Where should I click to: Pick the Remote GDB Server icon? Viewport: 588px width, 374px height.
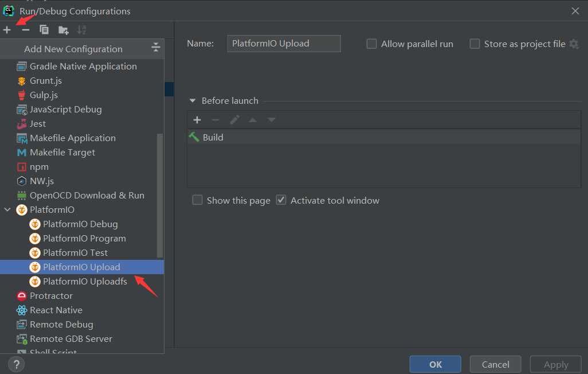coord(22,339)
